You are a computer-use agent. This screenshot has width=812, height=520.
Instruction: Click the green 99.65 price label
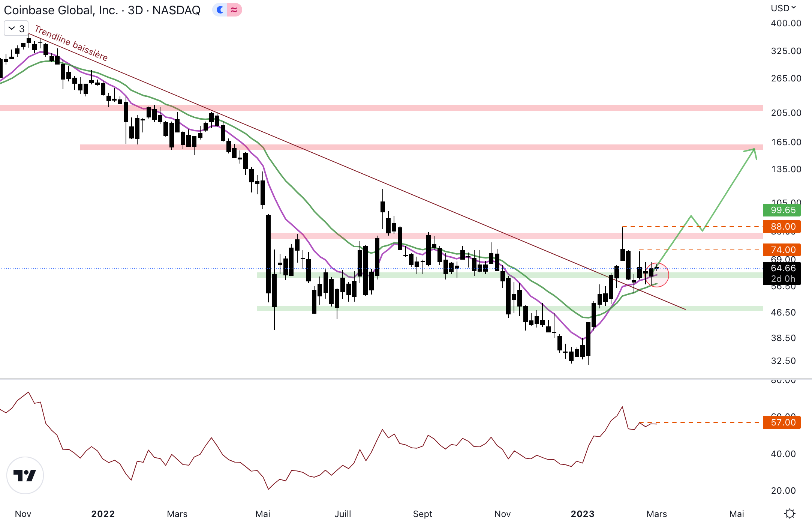click(782, 210)
